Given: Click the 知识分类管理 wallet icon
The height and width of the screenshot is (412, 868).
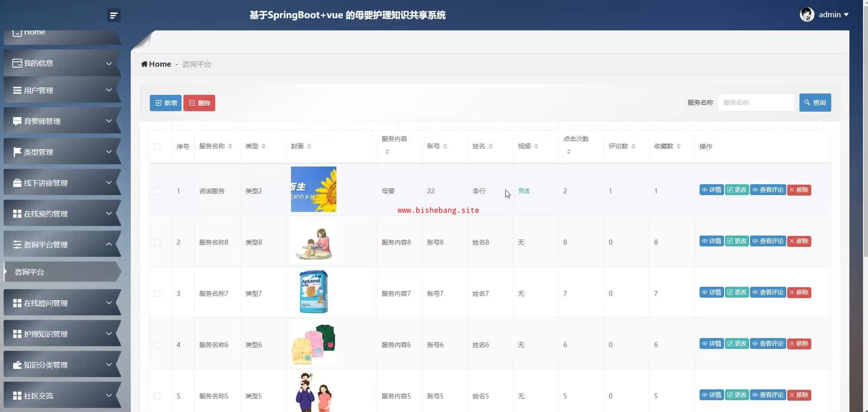Looking at the screenshot, I should point(17,365).
